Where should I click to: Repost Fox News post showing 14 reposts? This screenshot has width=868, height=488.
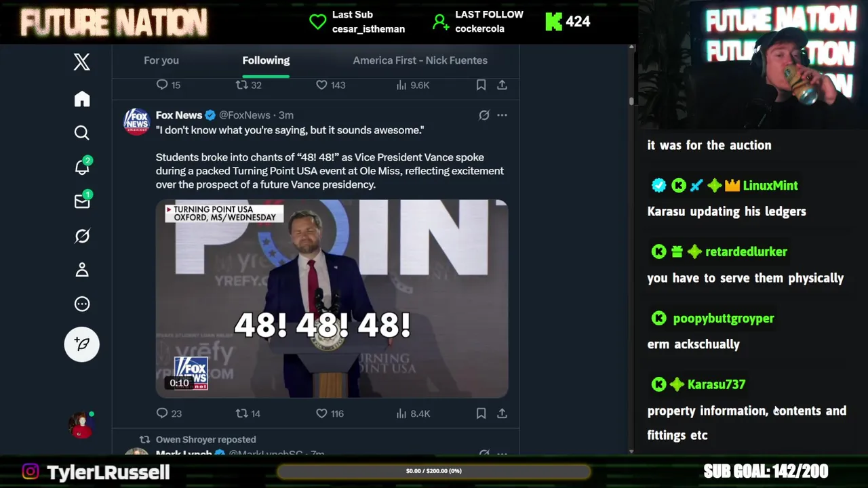tap(248, 413)
